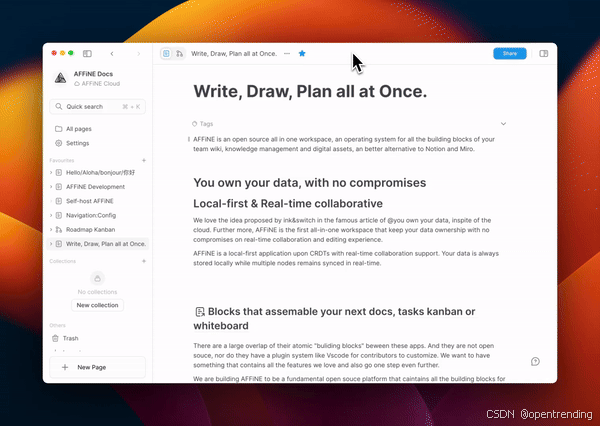Switch to page mode icon

(166, 54)
